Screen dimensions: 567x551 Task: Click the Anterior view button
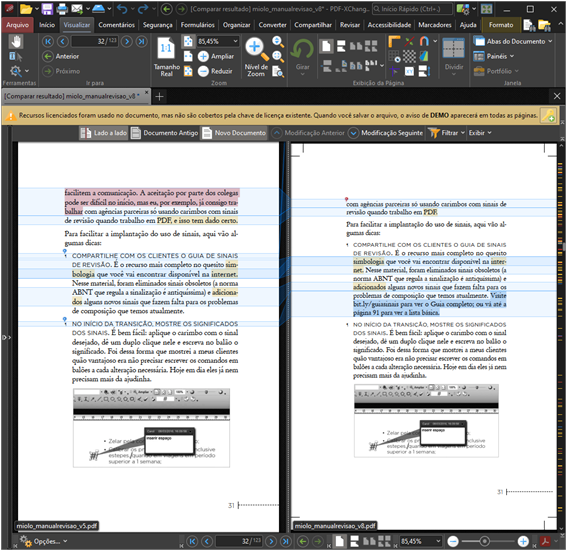point(61,56)
